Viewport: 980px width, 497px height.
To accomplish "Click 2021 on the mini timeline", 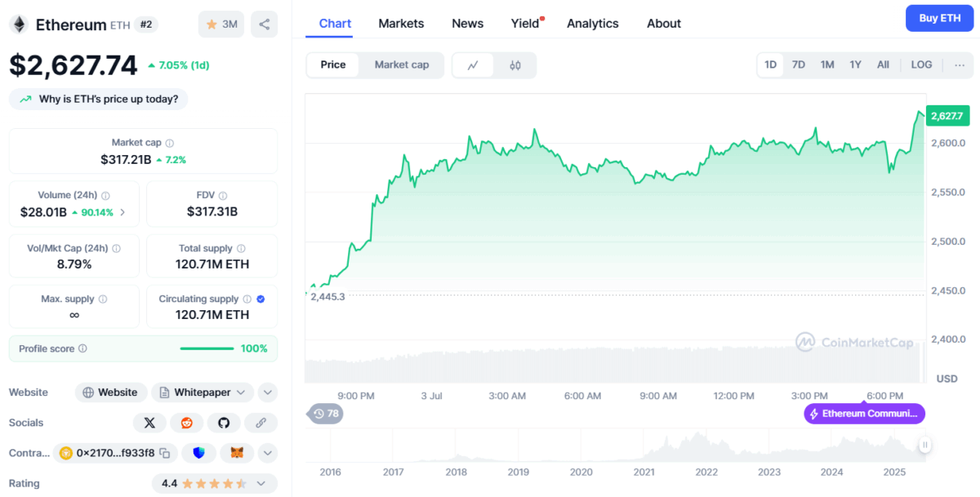I will click(x=644, y=472).
